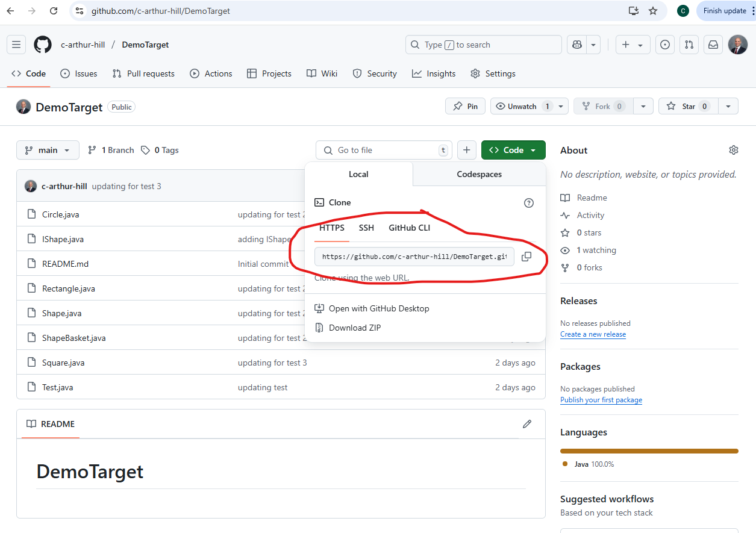The height and width of the screenshot is (533, 756).
Task: Click the issues circle icon in header
Action: point(665,45)
